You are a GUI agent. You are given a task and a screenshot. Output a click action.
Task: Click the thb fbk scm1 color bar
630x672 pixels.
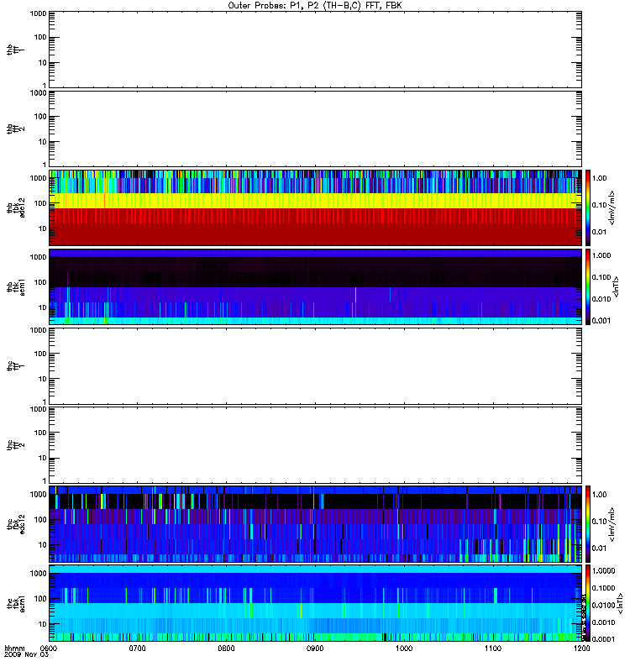pos(588,286)
